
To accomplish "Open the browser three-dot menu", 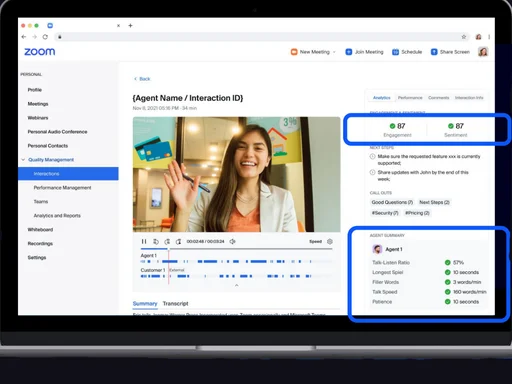I will (x=489, y=37).
